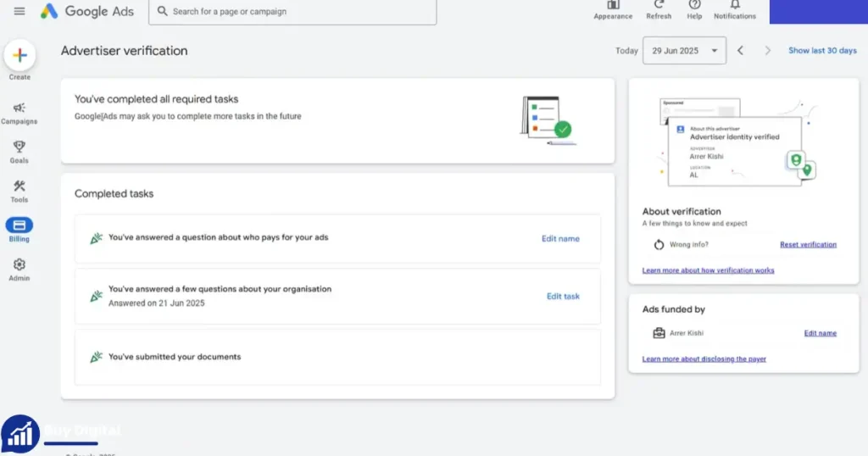Open the Help menu
Screen dimensions: 868x456
[694, 10]
